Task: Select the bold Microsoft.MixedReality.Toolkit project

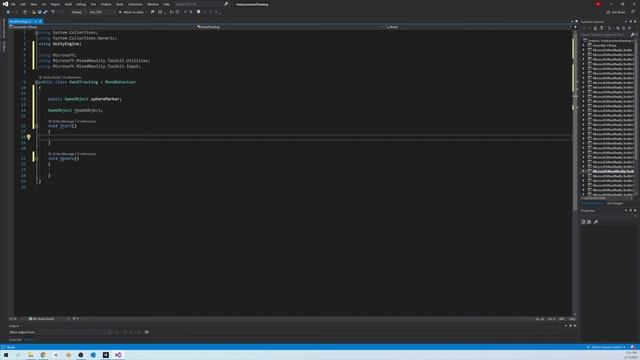Action: click(x=613, y=171)
